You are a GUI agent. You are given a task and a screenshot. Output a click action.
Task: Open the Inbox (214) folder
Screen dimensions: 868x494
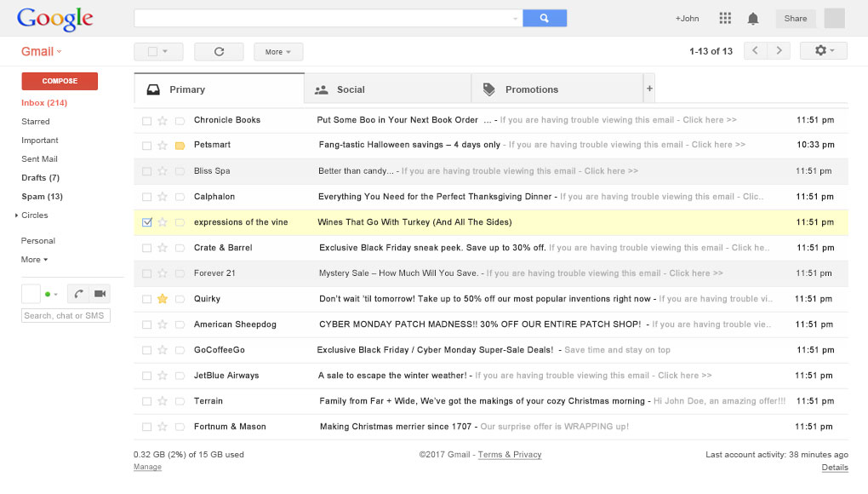pos(44,103)
